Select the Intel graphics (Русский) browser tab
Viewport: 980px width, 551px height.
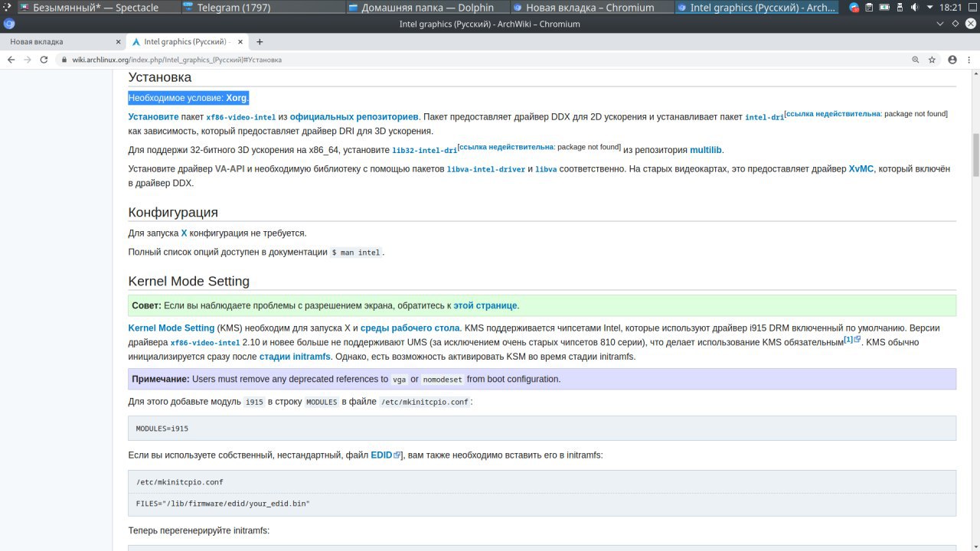pos(187,42)
